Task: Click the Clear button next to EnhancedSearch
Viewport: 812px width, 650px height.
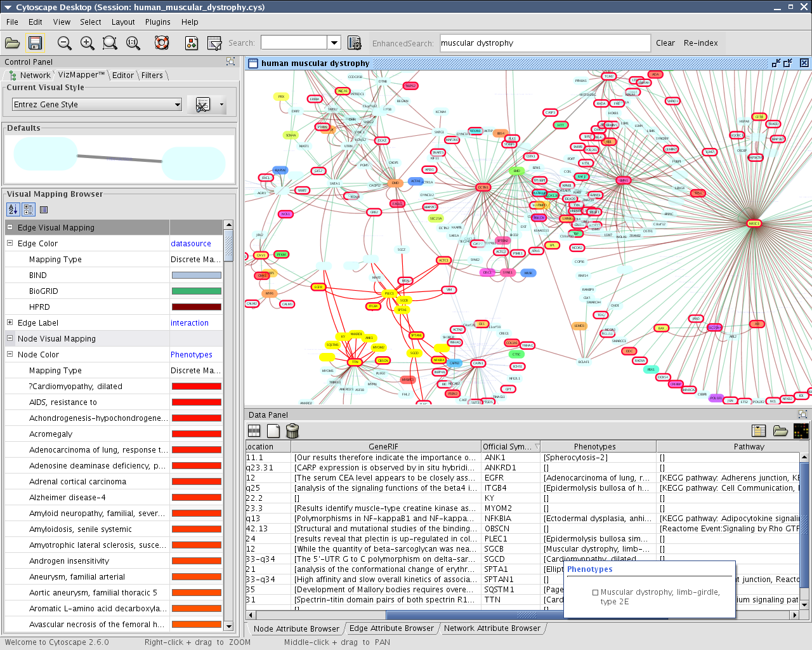Action: (665, 43)
